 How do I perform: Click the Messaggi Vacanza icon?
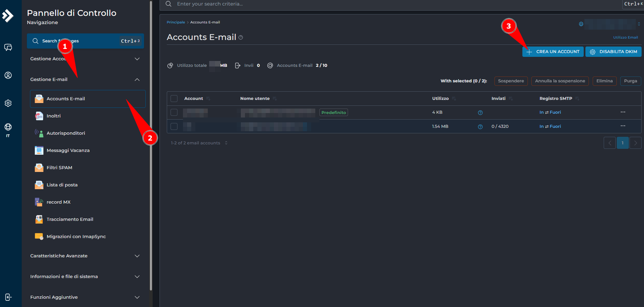[x=39, y=151]
